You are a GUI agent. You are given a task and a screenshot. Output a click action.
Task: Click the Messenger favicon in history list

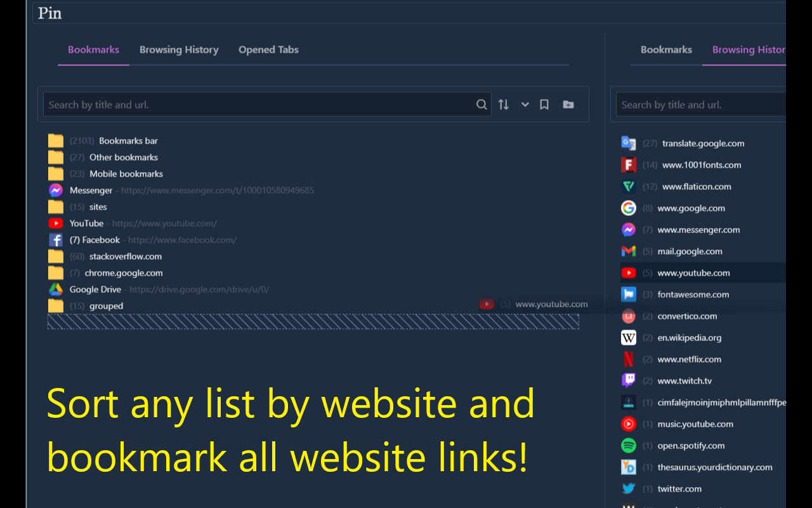pos(629,230)
